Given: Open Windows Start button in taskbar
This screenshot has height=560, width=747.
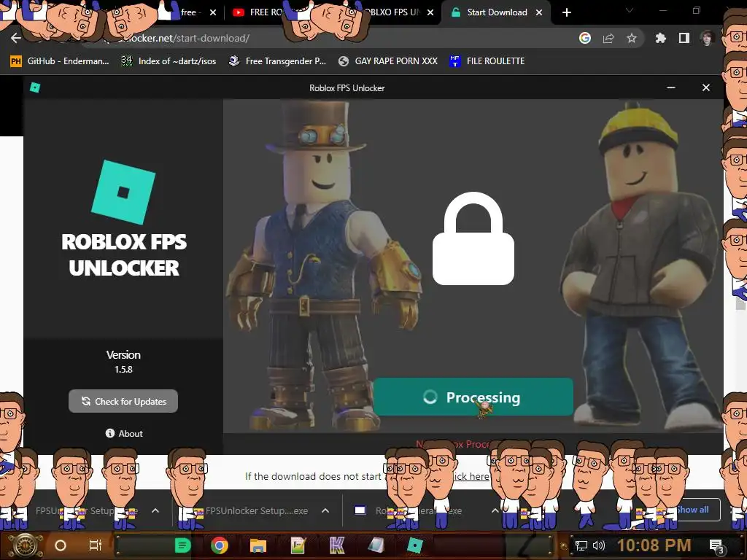Looking at the screenshot, I should click(25, 545).
